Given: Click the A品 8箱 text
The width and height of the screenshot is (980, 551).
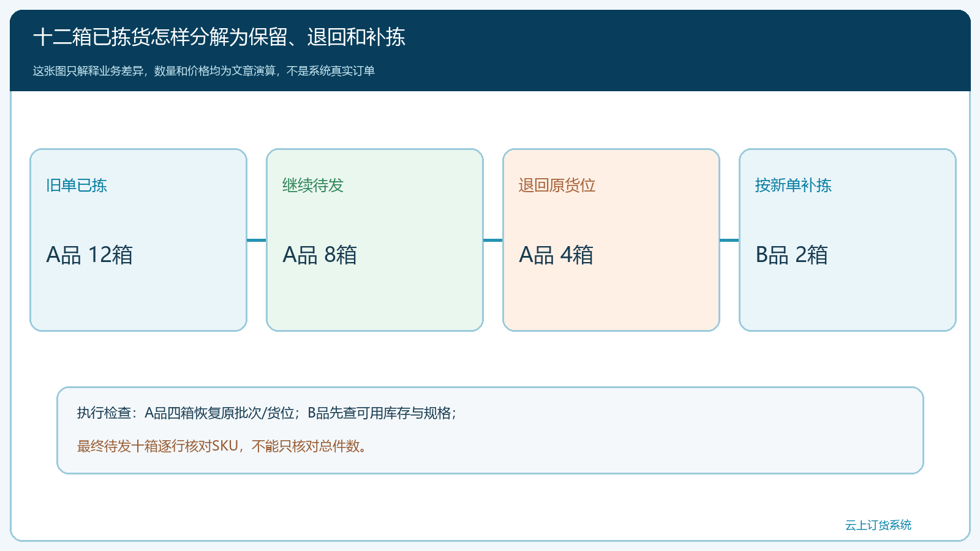Looking at the screenshot, I should 320,255.
